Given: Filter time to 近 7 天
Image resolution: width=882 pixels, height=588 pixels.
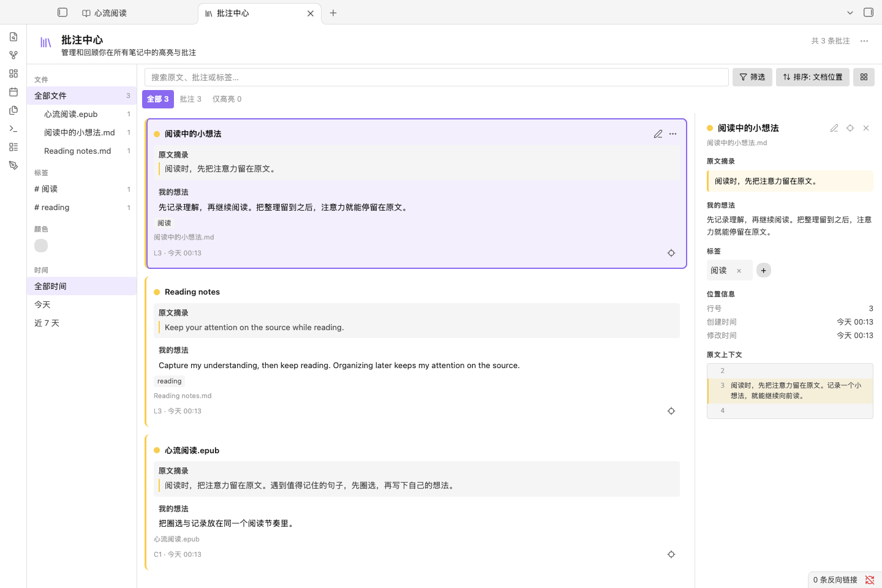Looking at the screenshot, I should click(x=82, y=323).
